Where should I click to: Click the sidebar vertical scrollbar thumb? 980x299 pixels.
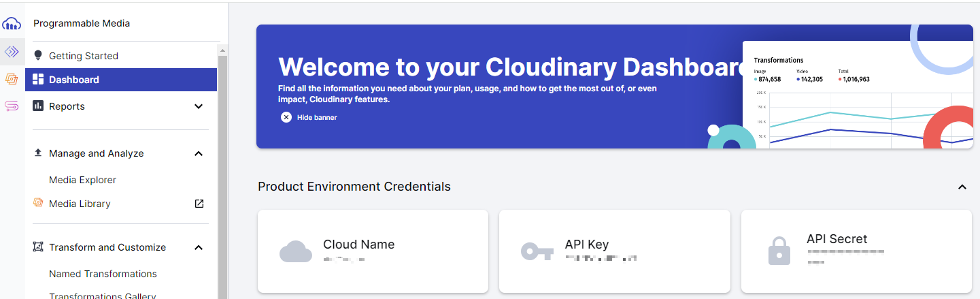tap(222, 177)
